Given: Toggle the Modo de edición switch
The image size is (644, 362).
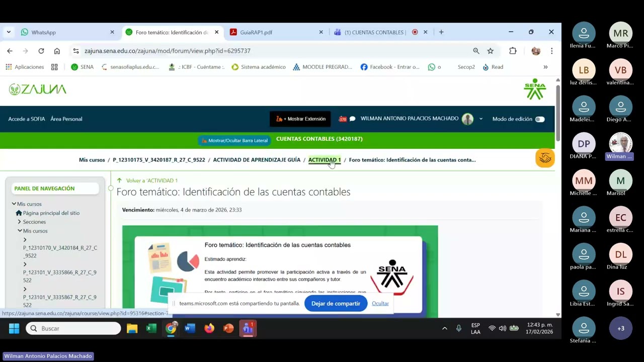Looking at the screenshot, I should tap(540, 119).
